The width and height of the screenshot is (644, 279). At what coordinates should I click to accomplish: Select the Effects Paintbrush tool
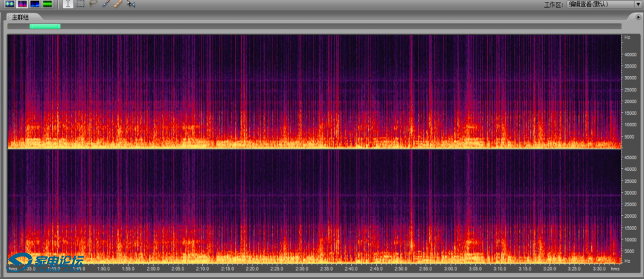(x=106, y=4)
